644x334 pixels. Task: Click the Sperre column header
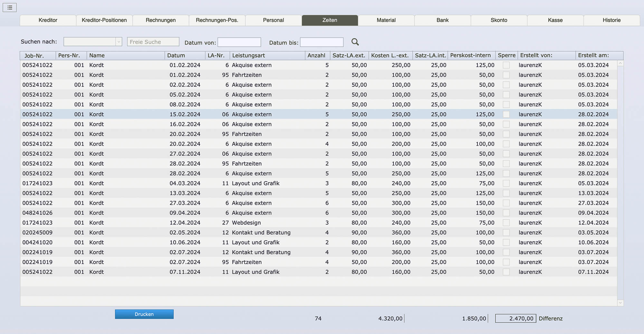click(507, 55)
